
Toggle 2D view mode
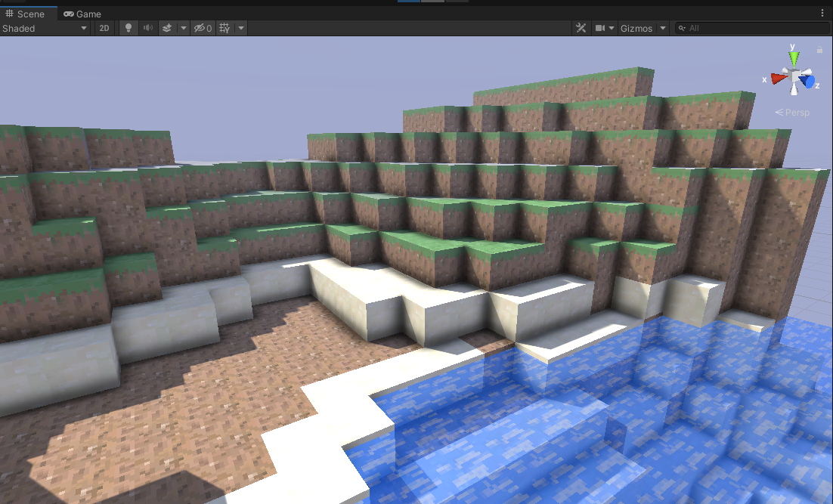pos(104,28)
